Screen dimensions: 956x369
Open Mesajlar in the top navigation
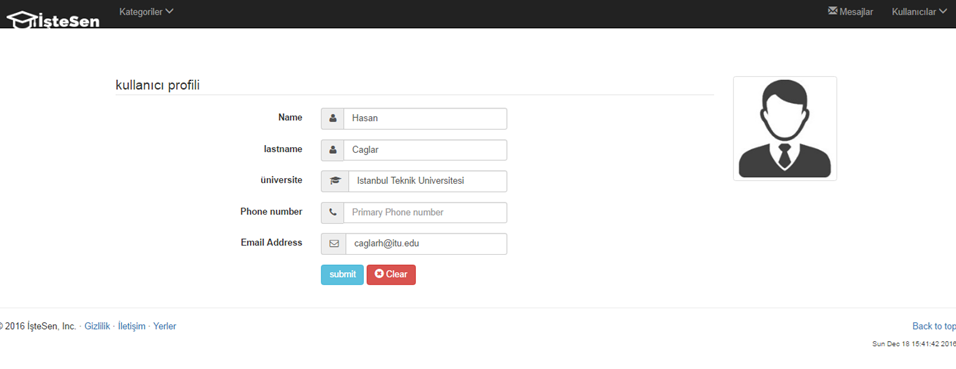click(851, 12)
